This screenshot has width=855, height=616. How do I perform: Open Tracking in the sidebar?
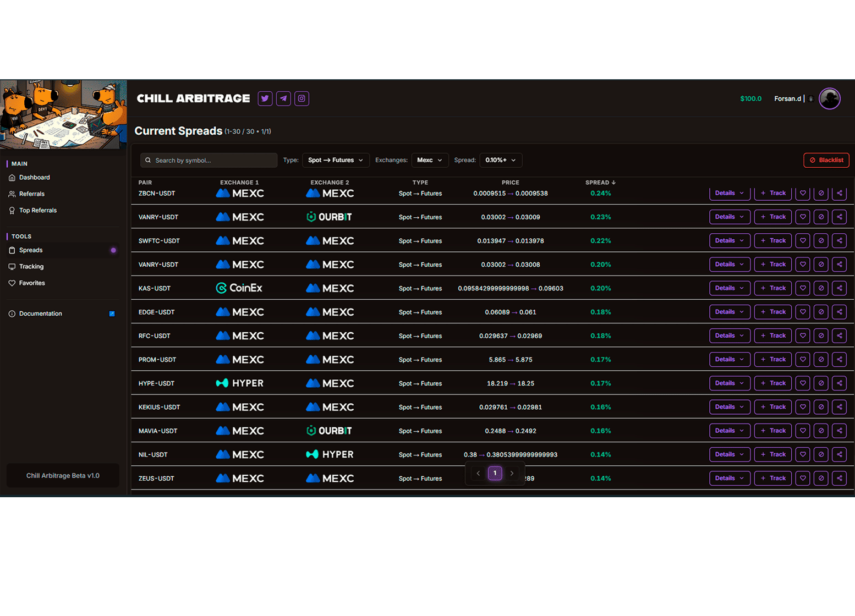(31, 267)
